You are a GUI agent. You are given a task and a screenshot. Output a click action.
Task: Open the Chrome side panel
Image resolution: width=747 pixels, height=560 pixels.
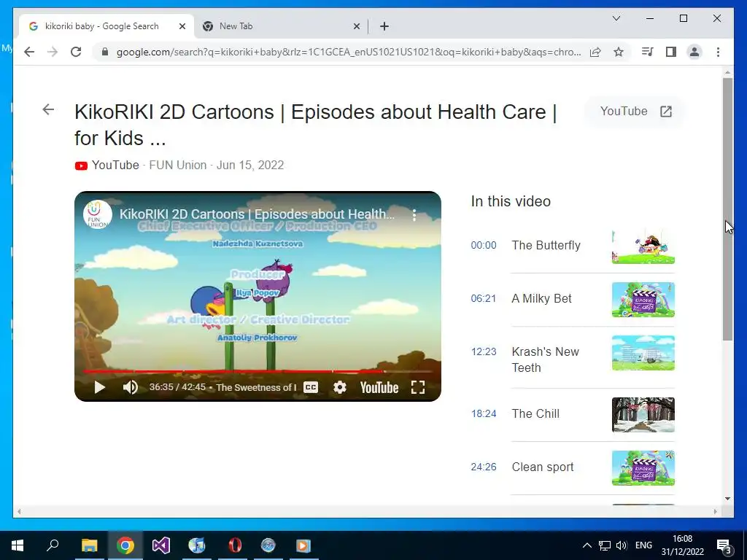(x=671, y=52)
